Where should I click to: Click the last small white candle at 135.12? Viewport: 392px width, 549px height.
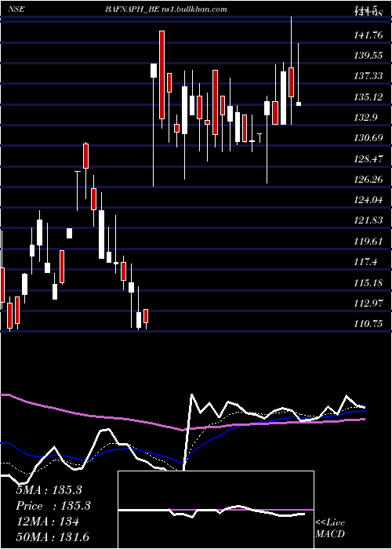tap(299, 104)
